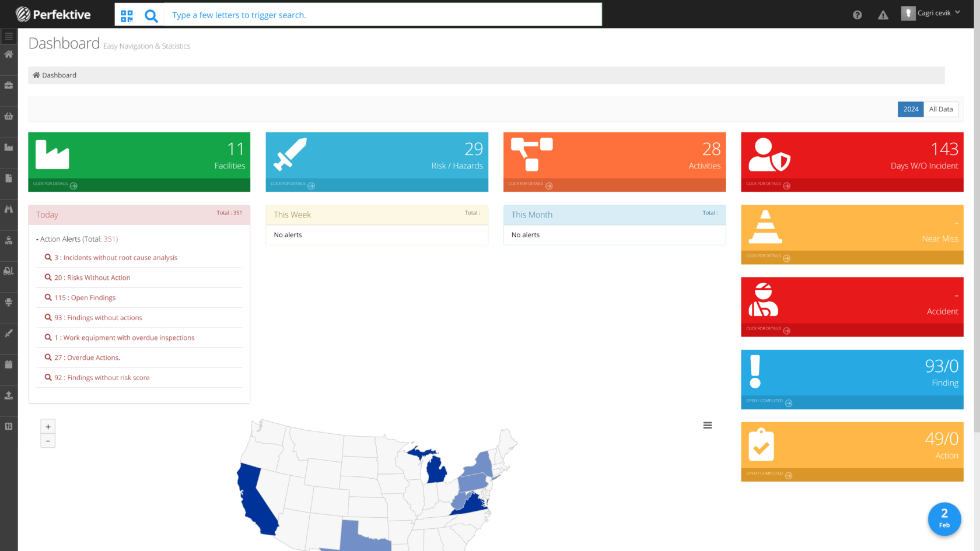The width and height of the screenshot is (980, 551).
Task: Open the factory sidebar icon
Action: (9, 148)
